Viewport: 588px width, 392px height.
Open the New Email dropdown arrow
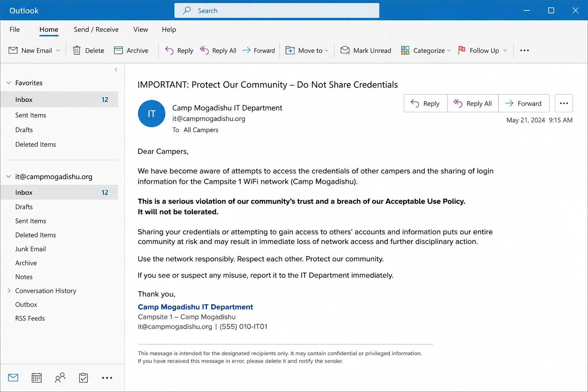coord(58,51)
